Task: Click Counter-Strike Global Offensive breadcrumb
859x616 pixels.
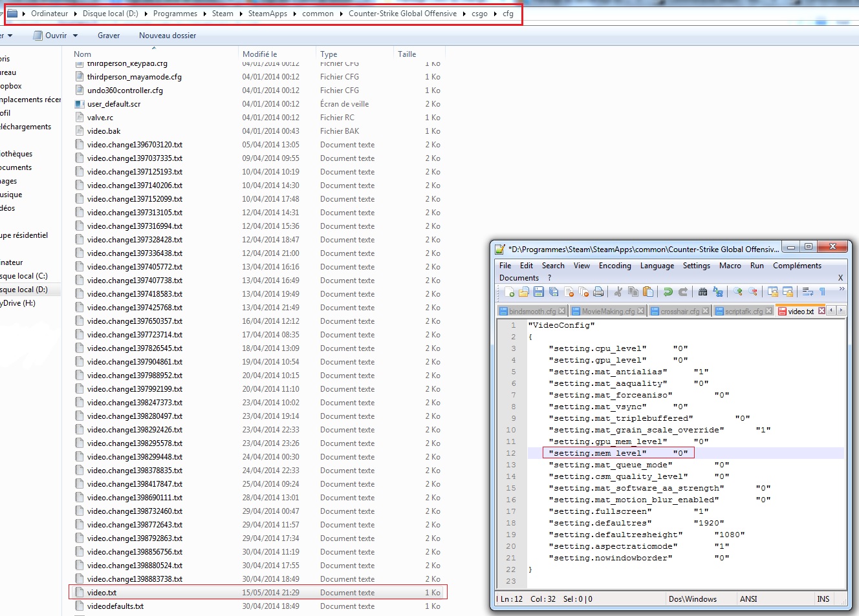Action: tap(402, 14)
